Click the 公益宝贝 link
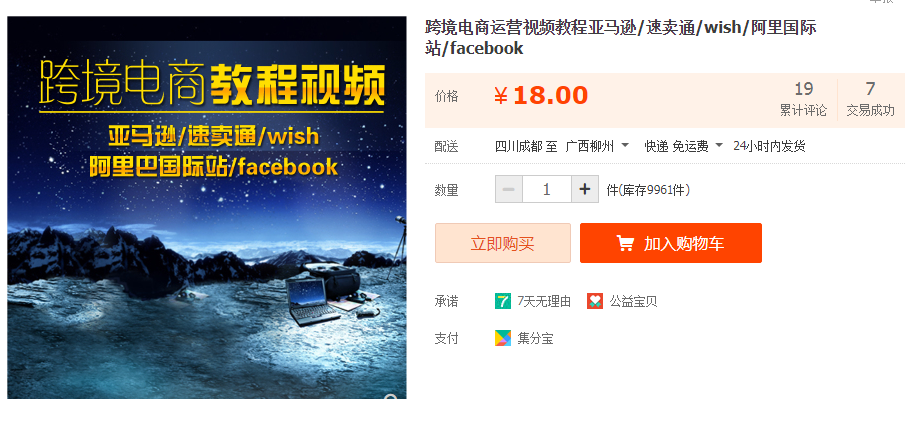Viewport: 905px width, 422px height. [x=633, y=301]
